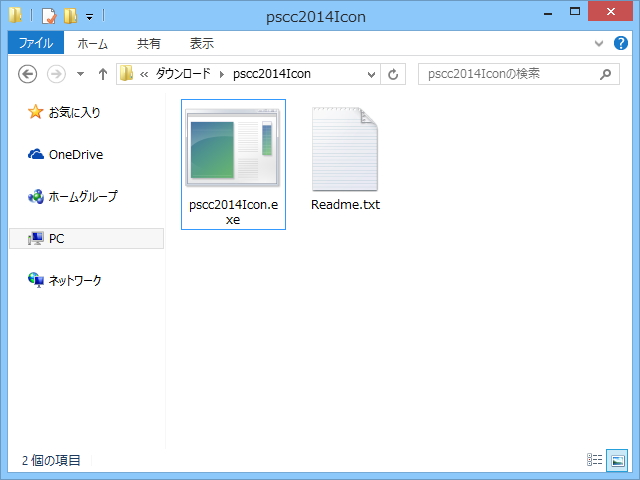Open the 表示 (View) ribbon tab
Image resolution: width=640 pixels, height=480 pixels.
[x=202, y=43]
